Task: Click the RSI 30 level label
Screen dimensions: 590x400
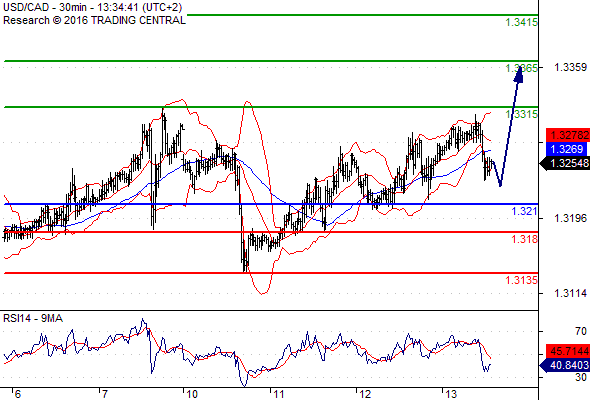Action: pyautogui.click(x=581, y=377)
